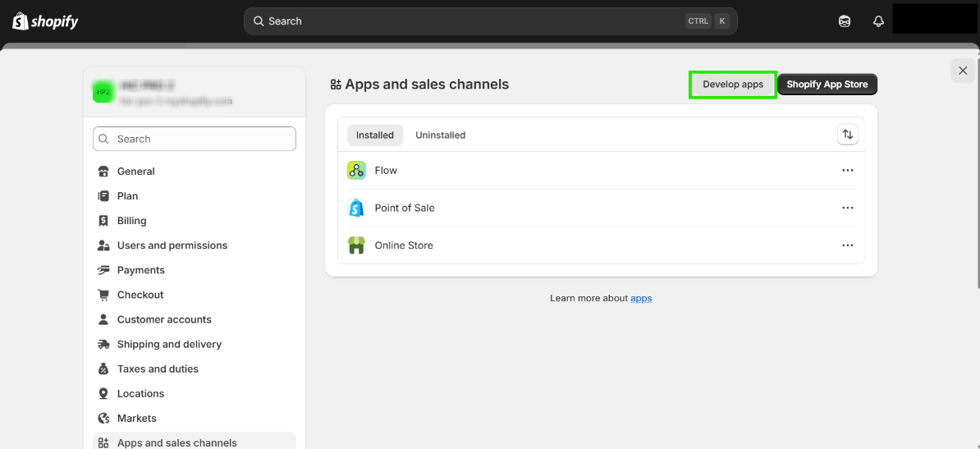The width and height of the screenshot is (980, 449).
Task: Close the settings panel with X
Action: coord(963,71)
